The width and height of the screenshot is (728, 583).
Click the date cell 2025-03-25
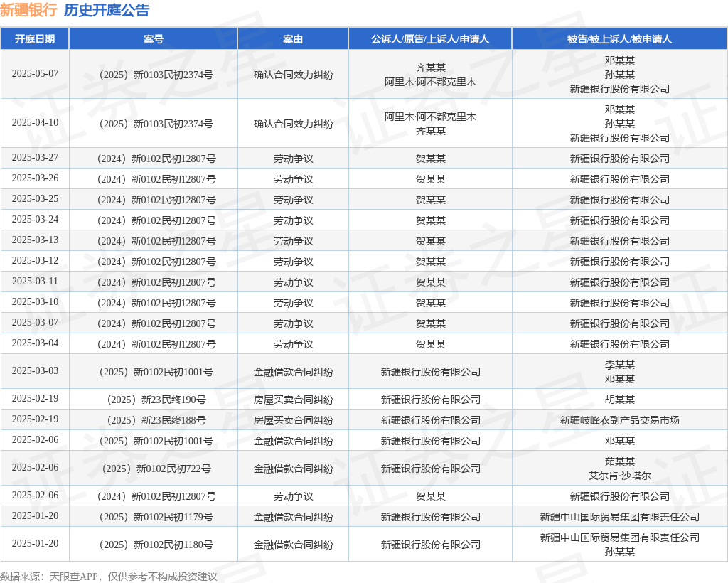(x=36, y=198)
